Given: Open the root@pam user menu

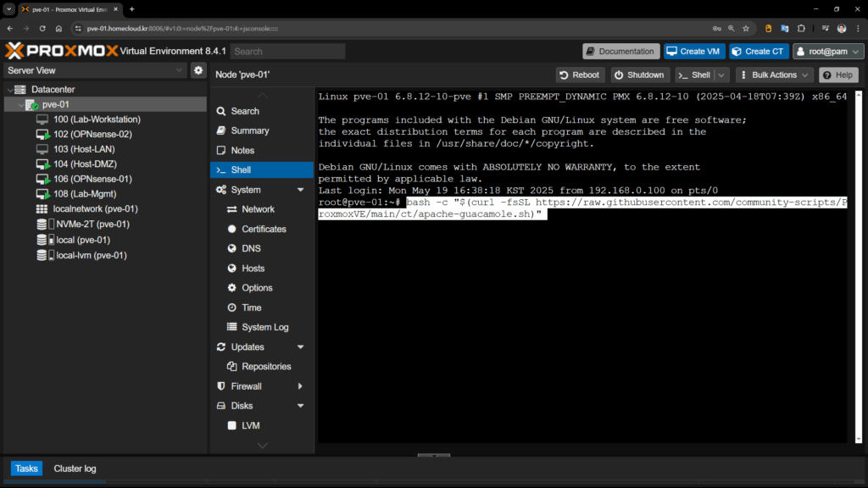Looking at the screenshot, I should (x=828, y=52).
